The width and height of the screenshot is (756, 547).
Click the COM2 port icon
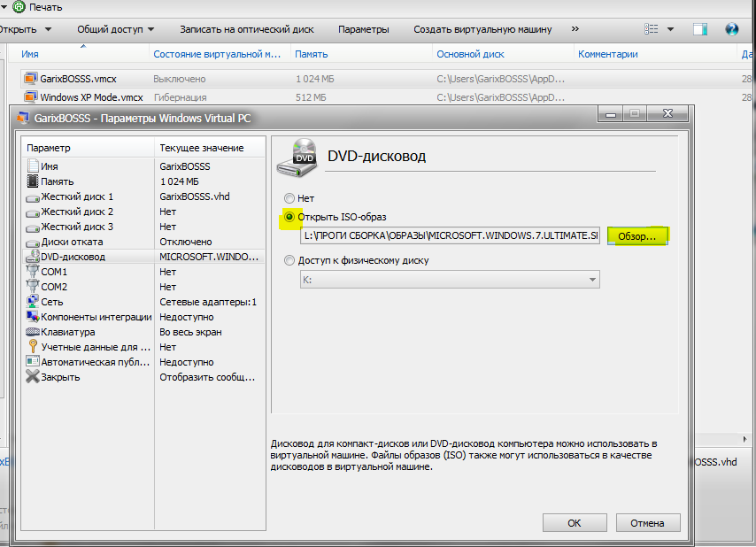pyautogui.click(x=32, y=286)
